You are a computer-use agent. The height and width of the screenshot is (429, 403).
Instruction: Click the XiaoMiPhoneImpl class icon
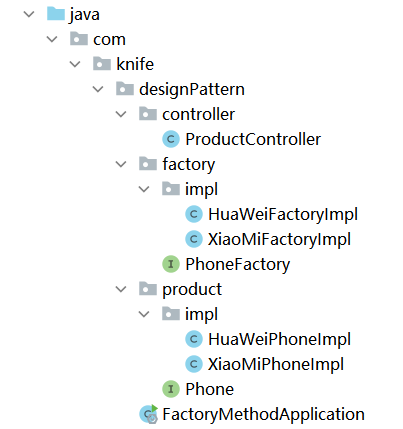point(194,364)
